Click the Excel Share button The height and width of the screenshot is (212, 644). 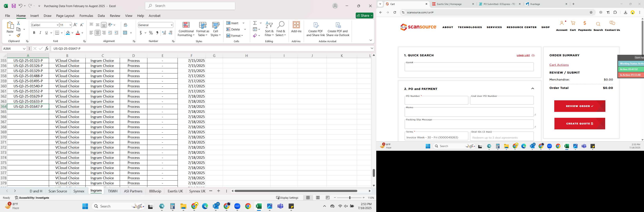(x=364, y=16)
